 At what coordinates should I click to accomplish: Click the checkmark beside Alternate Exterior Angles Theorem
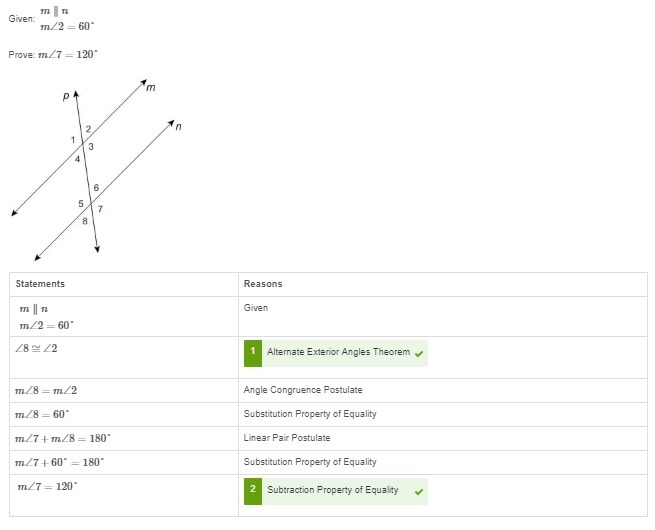pyautogui.click(x=419, y=354)
